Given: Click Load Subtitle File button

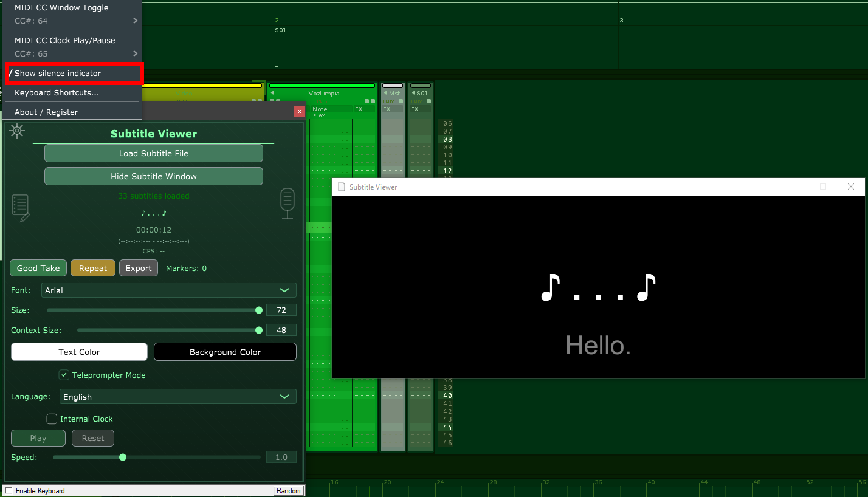Looking at the screenshot, I should pyautogui.click(x=154, y=153).
